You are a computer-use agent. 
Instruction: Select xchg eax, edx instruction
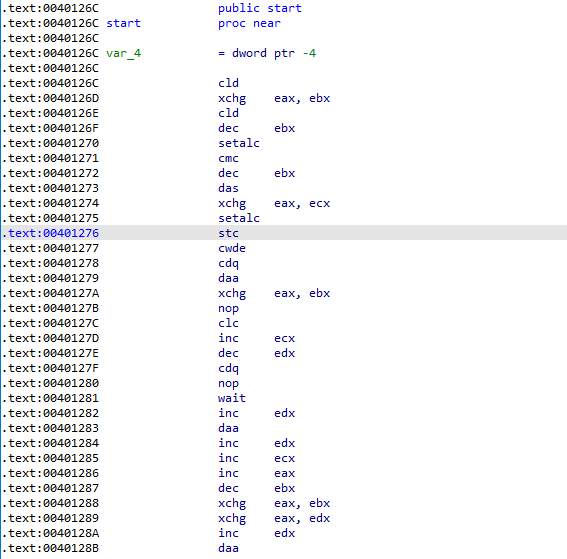point(274,518)
